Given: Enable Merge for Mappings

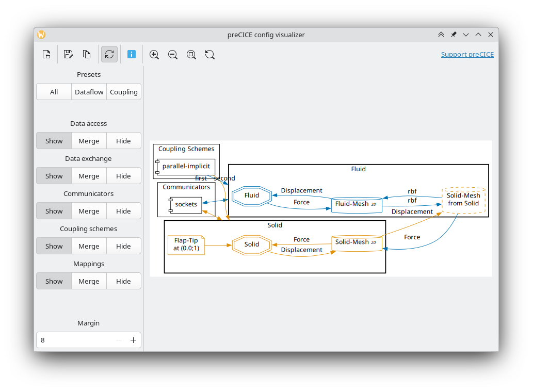Looking at the screenshot, I should [x=88, y=281].
